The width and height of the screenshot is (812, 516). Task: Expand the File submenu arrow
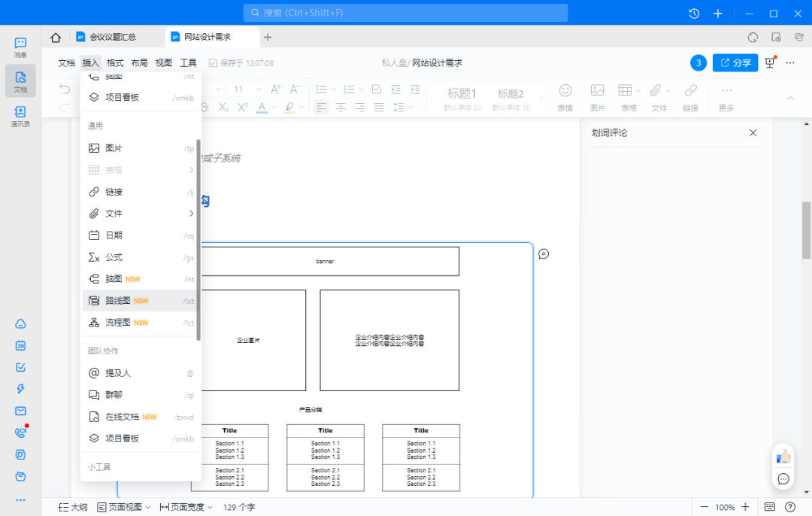[191, 214]
